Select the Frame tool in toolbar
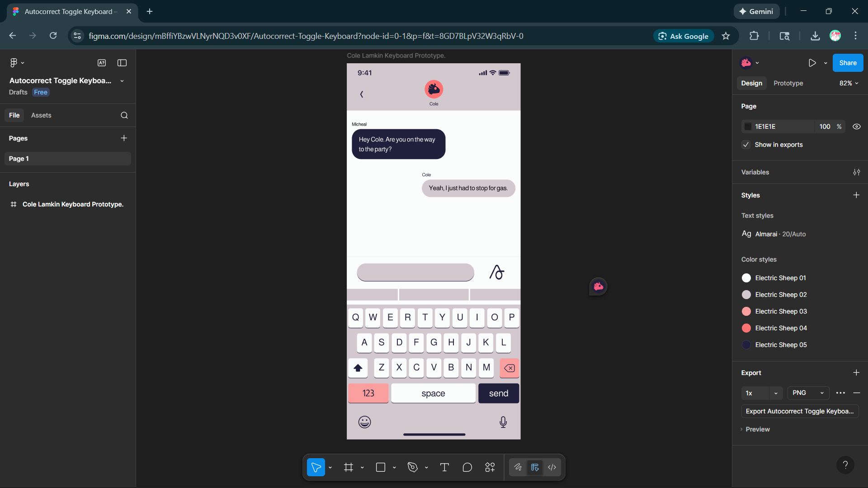Screen dimensions: 868x488 click(x=348, y=467)
